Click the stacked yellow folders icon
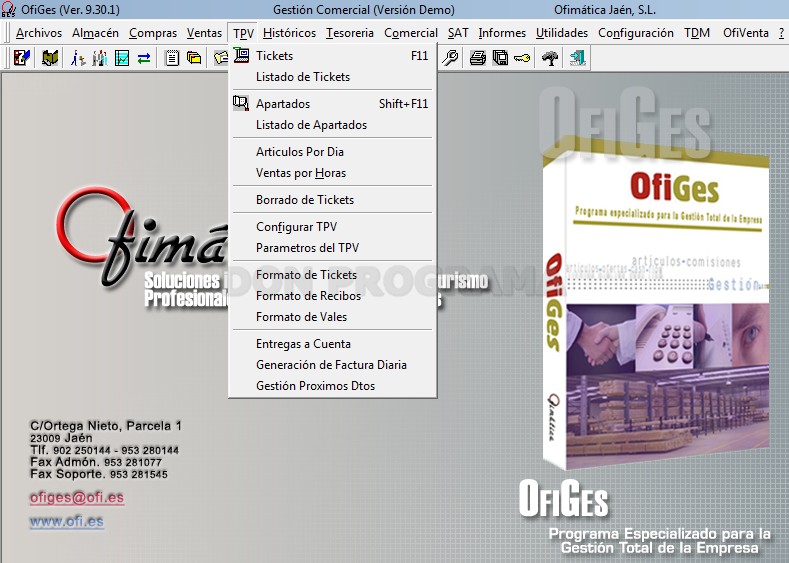Image resolution: width=789 pixels, height=563 pixels. (194, 58)
